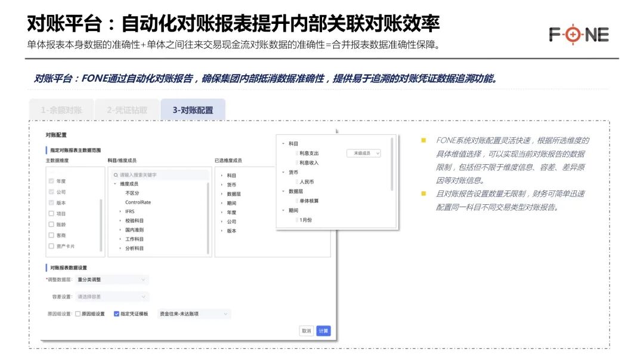This screenshot has width=644, height=363.
Task: Enable the 原因组设置 checkbox
Action: point(77,313)
